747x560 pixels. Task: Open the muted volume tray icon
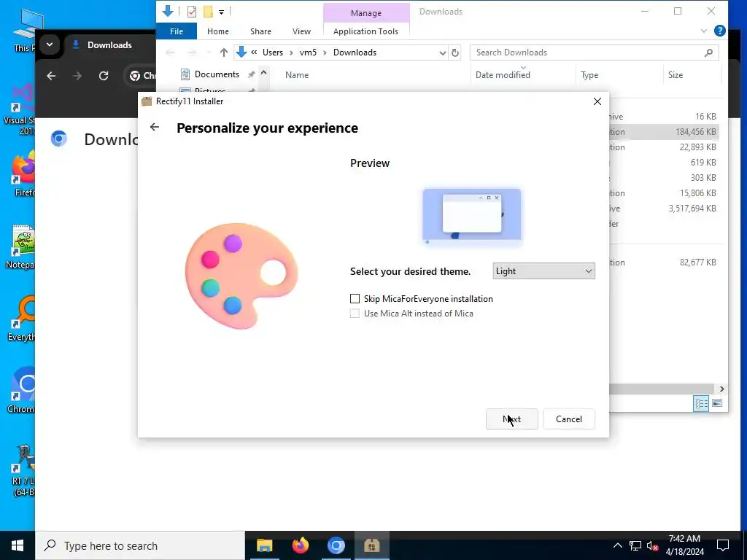tap(652, 545)
